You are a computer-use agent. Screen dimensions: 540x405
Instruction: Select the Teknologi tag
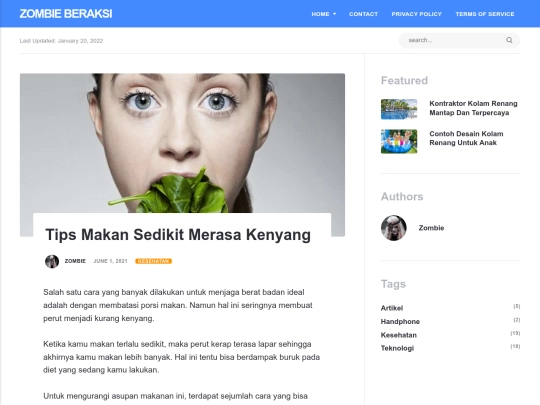click(397, 348)
